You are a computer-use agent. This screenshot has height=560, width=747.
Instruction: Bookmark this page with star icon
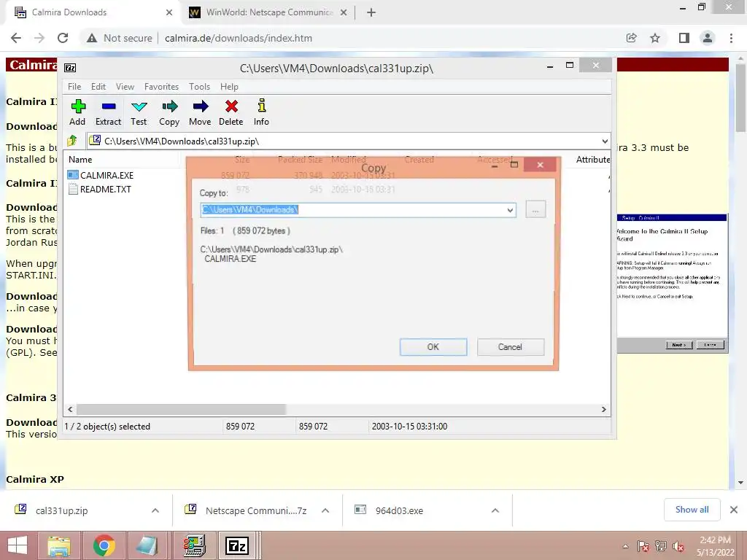point(655,38)
